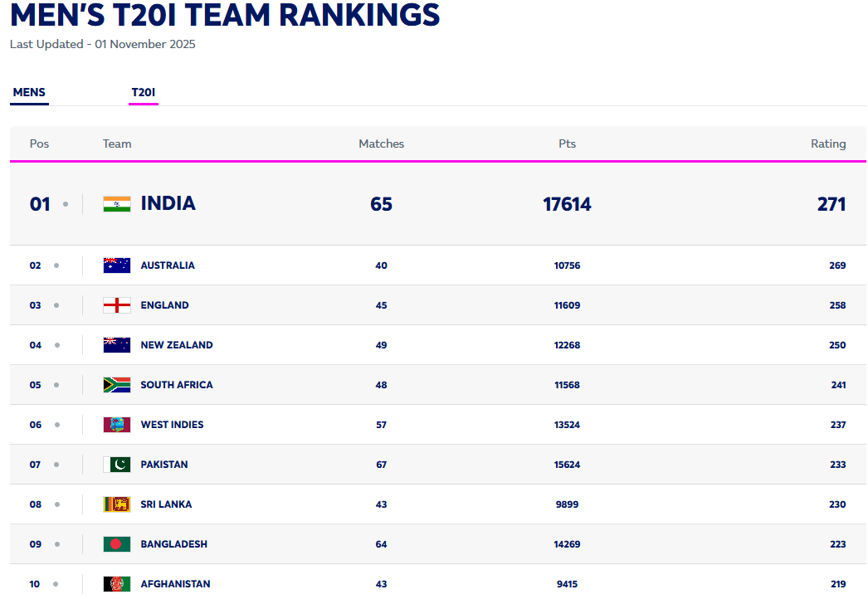Click the India flag icon

click(117, 204)
